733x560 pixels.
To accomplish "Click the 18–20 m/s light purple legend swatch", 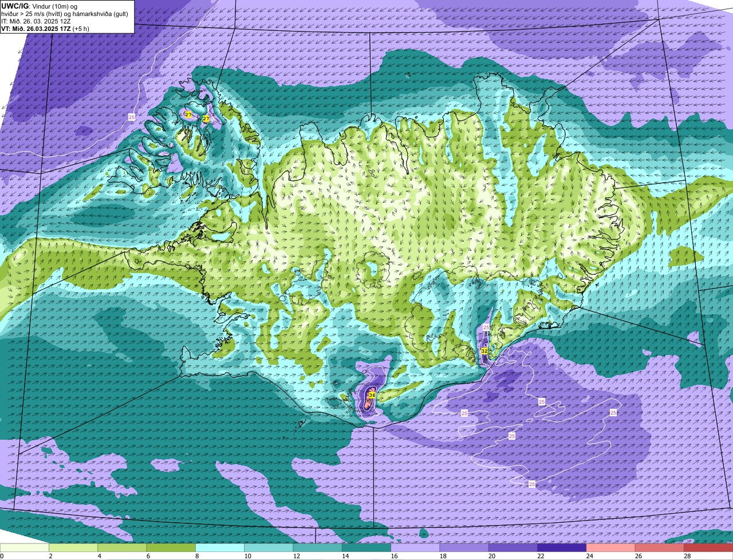I will click(464, 547).
